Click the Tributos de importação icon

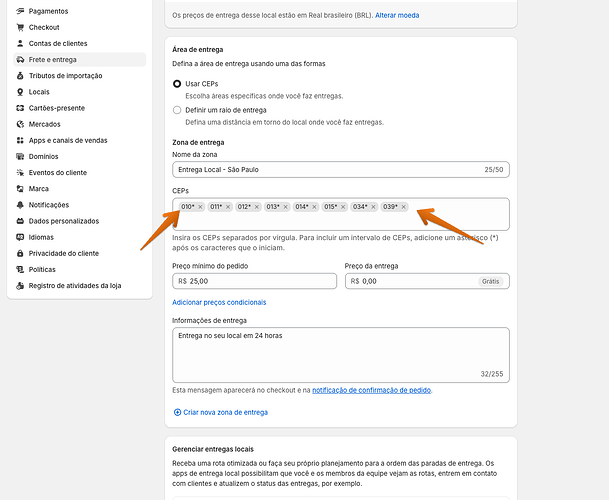pyautogui.click(x=19, y=75)
